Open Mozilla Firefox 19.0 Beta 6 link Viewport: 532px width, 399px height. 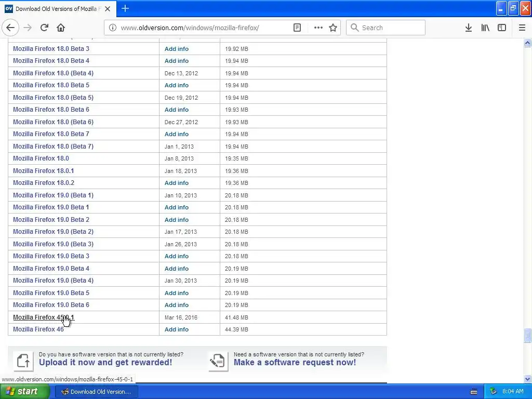(x=51, y=304)
